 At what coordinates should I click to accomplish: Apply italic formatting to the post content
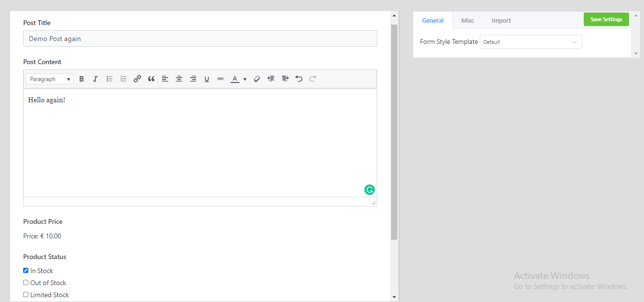coord(95,79)
